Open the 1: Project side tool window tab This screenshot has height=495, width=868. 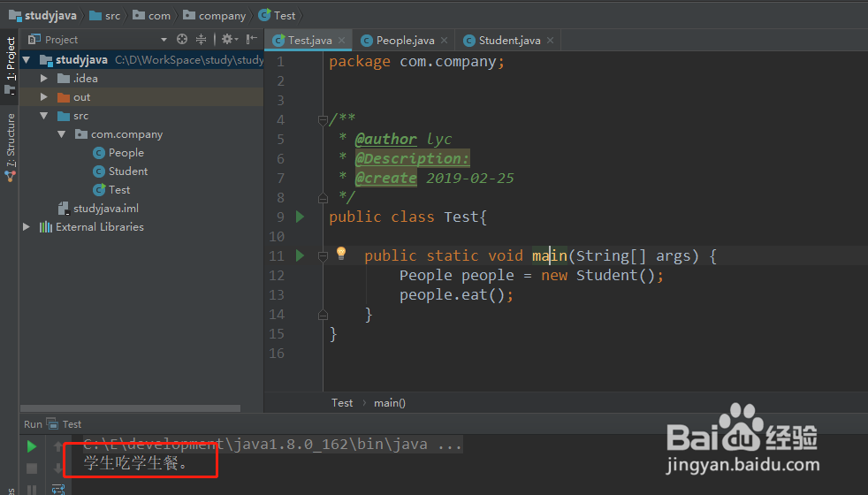pos(10,65)
